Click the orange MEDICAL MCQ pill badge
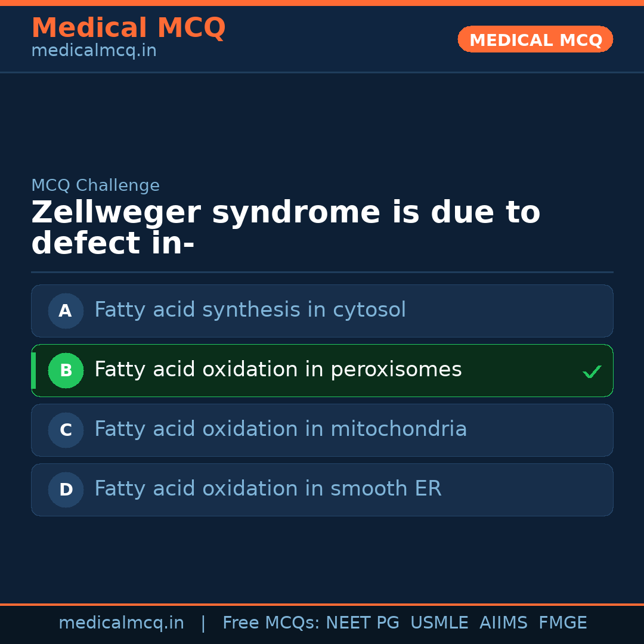The height and width of the screenshot is (644, 644). pos(535,39)
